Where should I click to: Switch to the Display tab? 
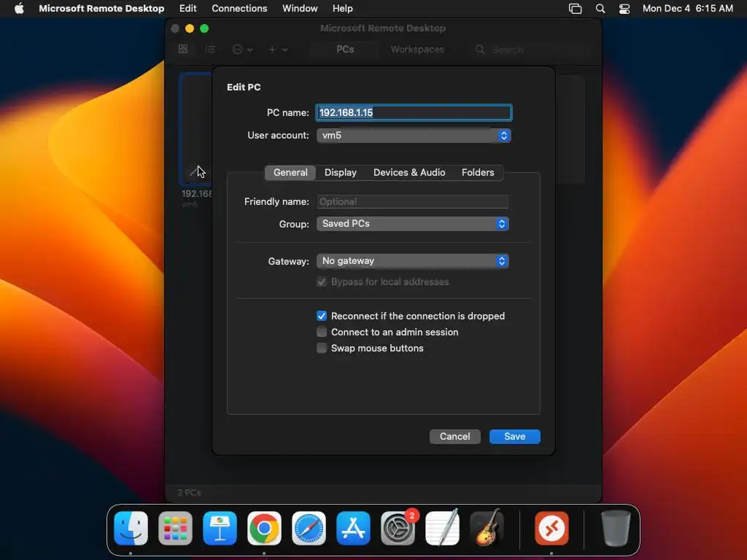click(x=340, y=172)
